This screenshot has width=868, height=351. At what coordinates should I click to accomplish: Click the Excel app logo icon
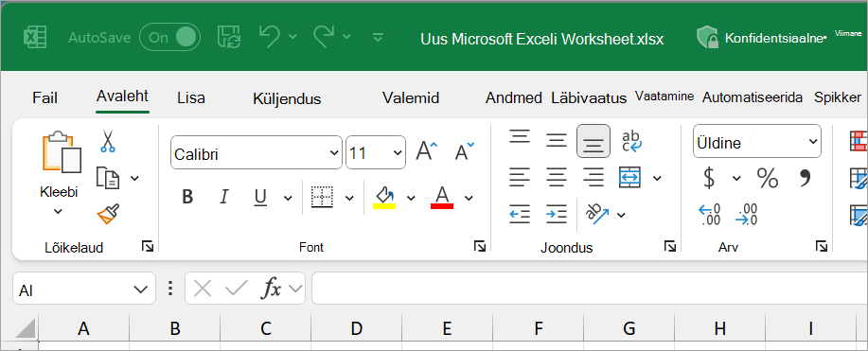pos(34,38)
